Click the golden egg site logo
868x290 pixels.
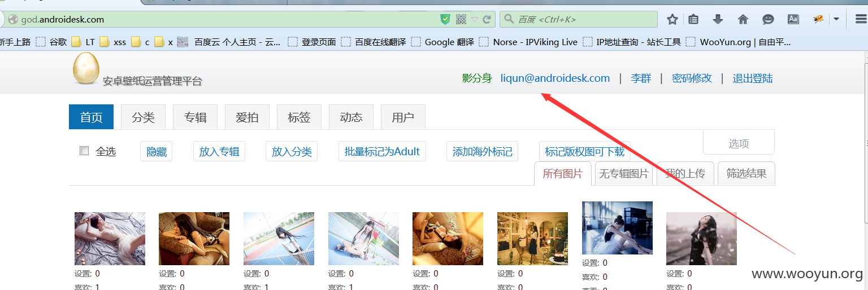[x=86, y=68]
